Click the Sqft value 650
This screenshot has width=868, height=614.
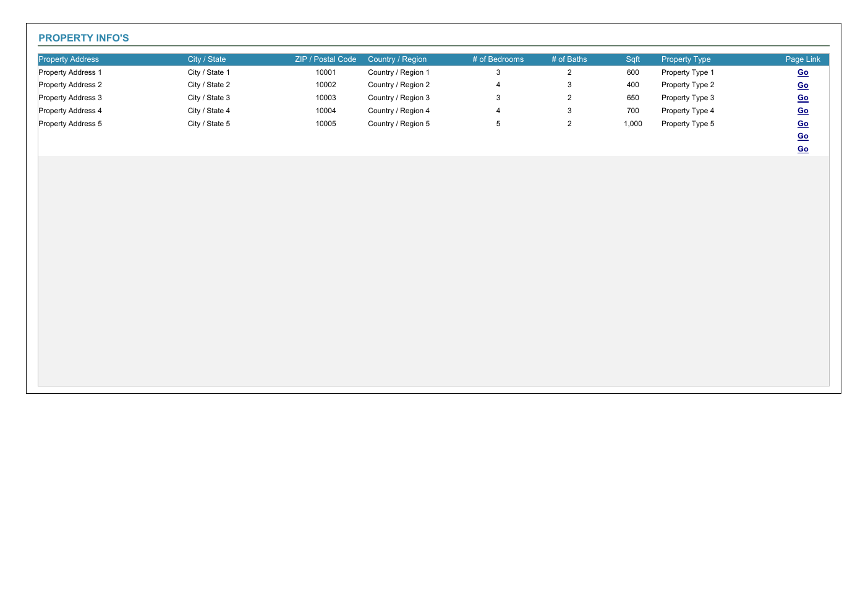pyautogui.click(x=632, y=98)
